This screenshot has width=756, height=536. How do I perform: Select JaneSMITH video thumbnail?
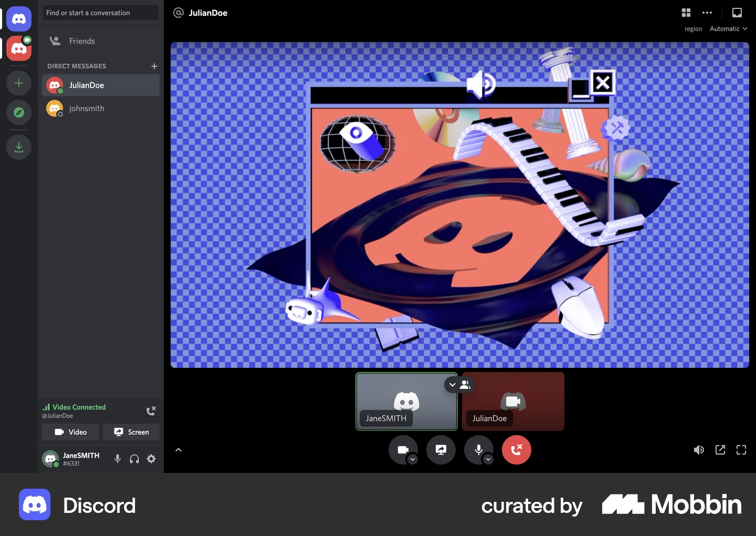point(406,401)
